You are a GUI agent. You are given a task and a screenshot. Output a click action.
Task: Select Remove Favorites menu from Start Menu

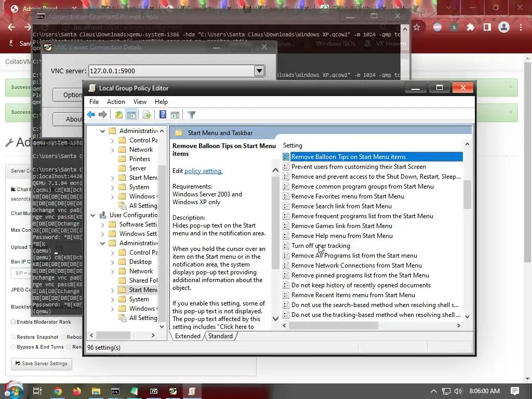(348, 196)
